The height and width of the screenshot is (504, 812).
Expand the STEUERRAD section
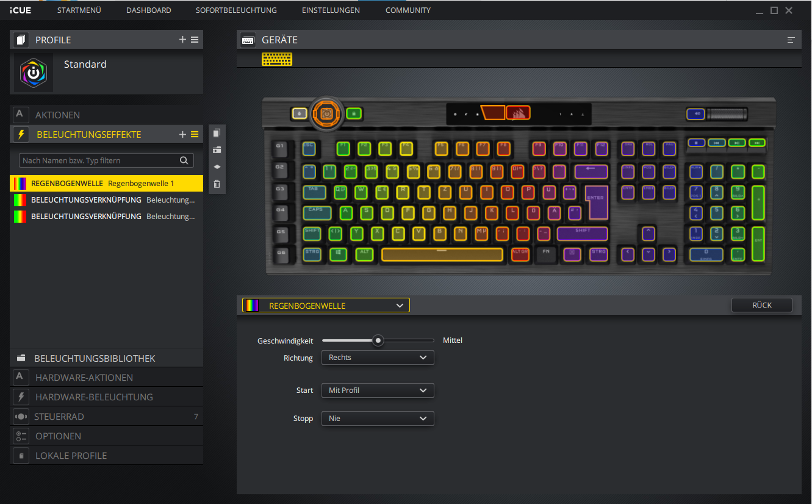(x=106, y=417)
